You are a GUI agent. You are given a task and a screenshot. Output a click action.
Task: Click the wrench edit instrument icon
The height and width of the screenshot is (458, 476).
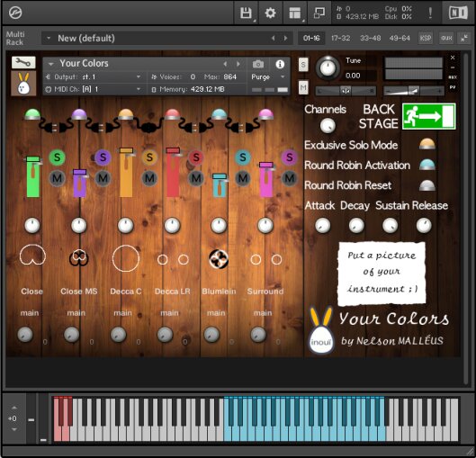coord(23,62)
